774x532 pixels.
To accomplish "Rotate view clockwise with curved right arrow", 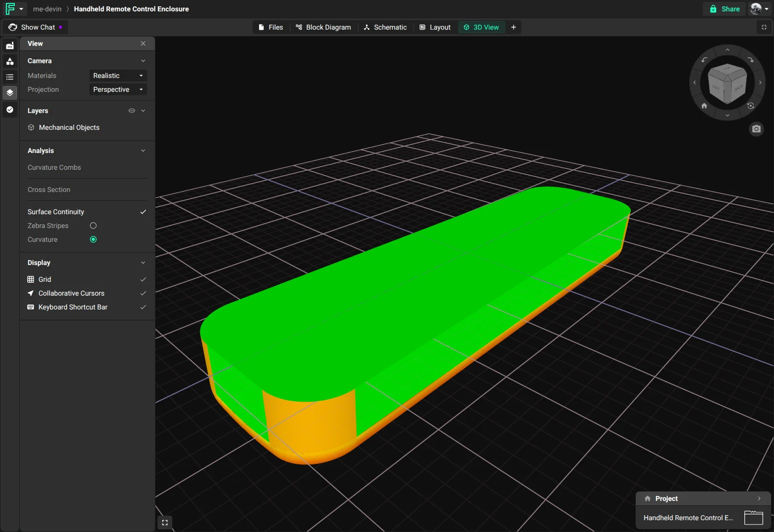I will point(750,60).
